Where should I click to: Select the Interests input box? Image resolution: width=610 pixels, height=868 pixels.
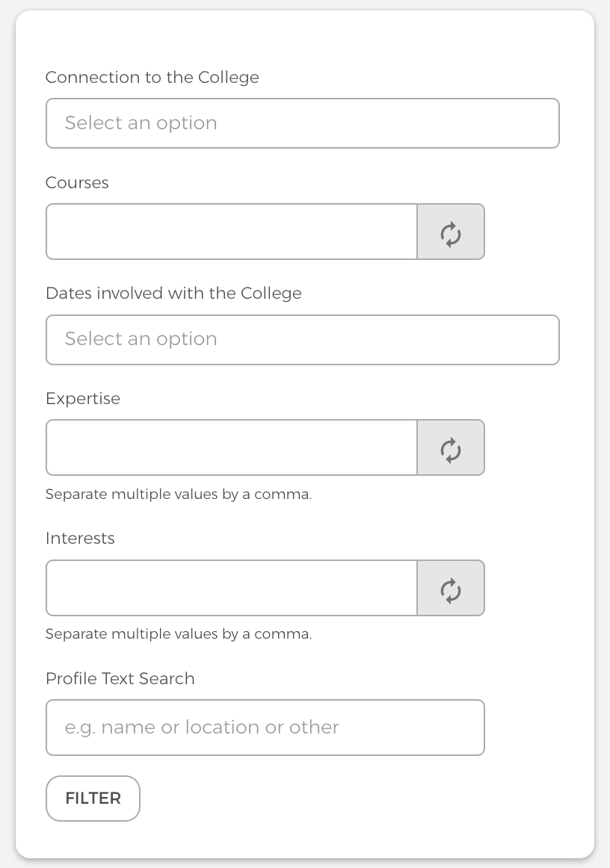[231, 588]
